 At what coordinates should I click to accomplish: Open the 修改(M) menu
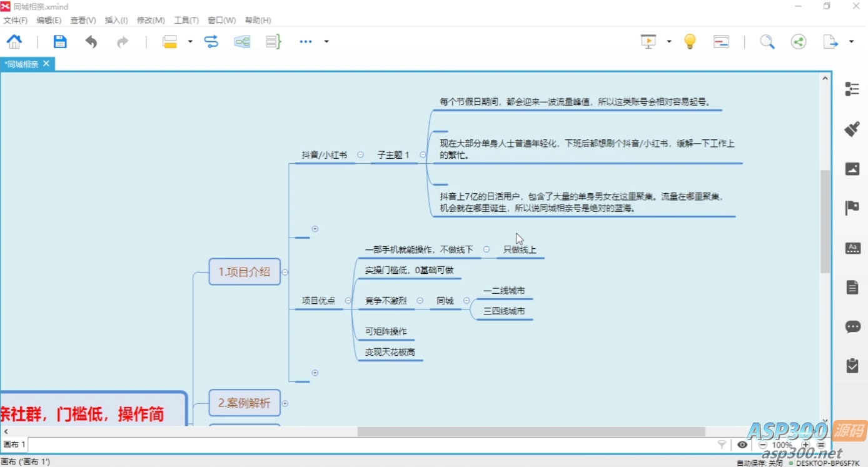click(151, 20)
